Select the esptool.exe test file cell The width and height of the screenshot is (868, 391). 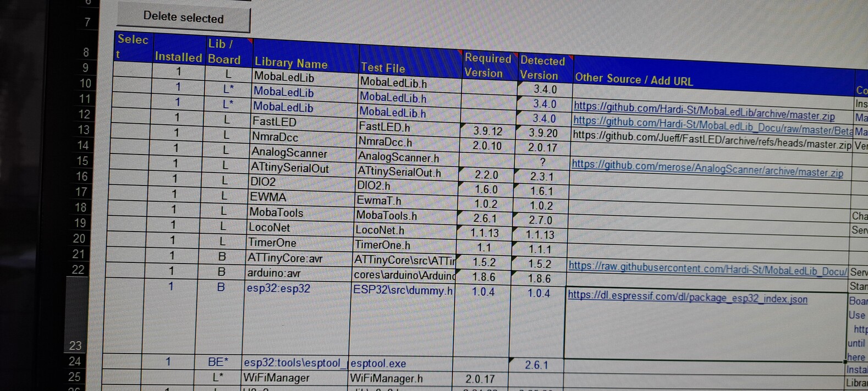(378, 364)
